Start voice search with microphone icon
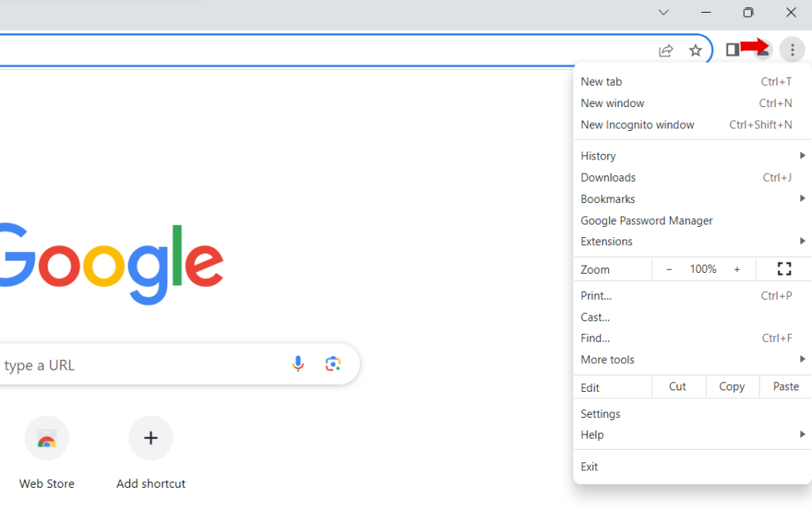This screenshot has width=812, height=510. 298,364
